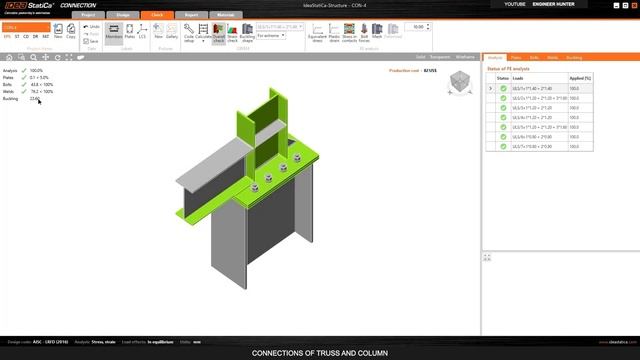Viewport: 640px width, 360px height.
Task: Switch to the Materials tab
Action: click(x=226, y=15)
